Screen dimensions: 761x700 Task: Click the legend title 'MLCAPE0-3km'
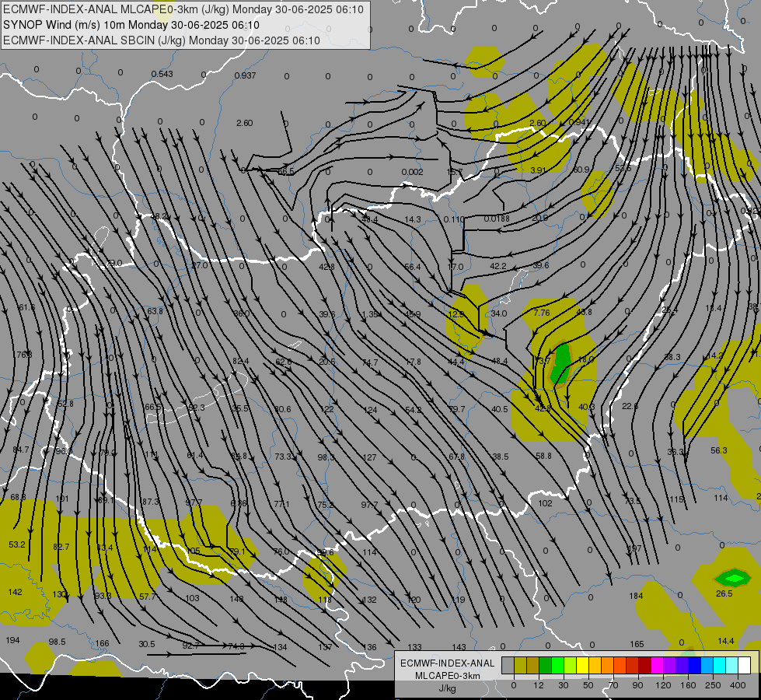click(448, 676)
